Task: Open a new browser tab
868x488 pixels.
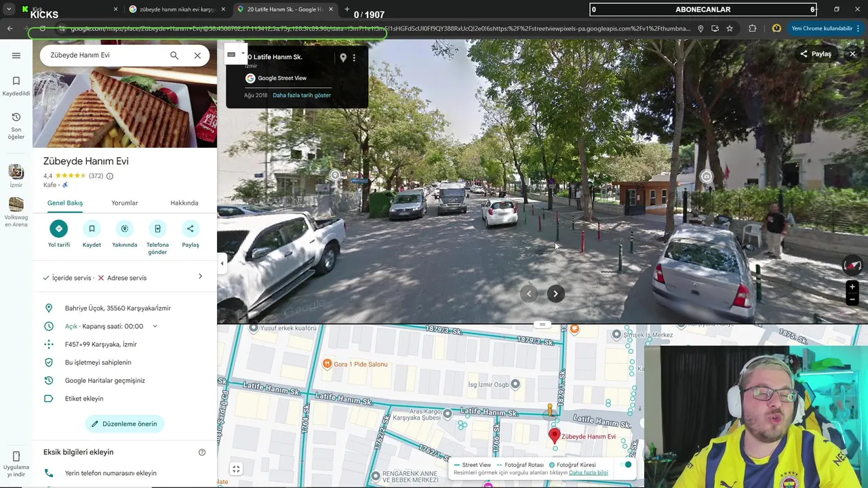Action: (x=347, y=9)
